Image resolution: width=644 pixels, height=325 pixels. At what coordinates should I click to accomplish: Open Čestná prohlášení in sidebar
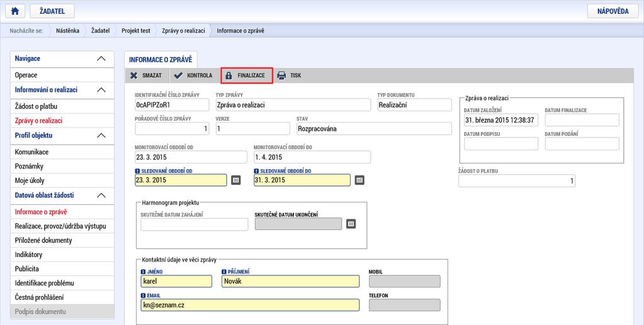[62, 297]
